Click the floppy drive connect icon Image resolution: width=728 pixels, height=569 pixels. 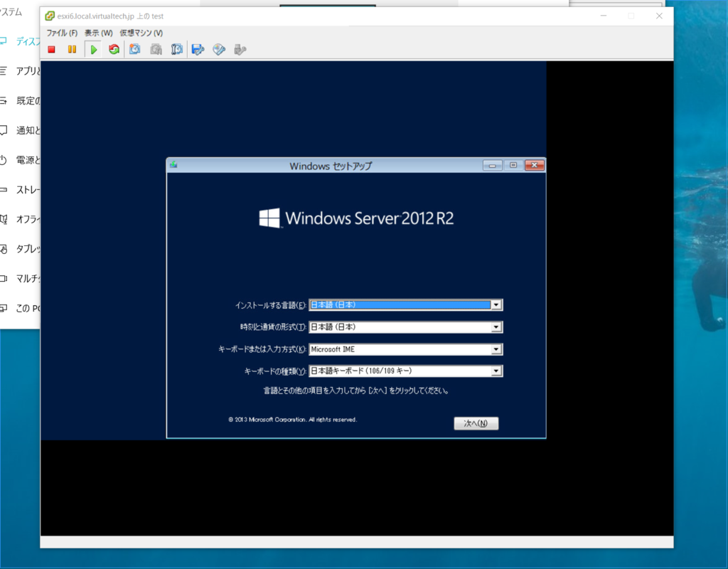[198, 49]
